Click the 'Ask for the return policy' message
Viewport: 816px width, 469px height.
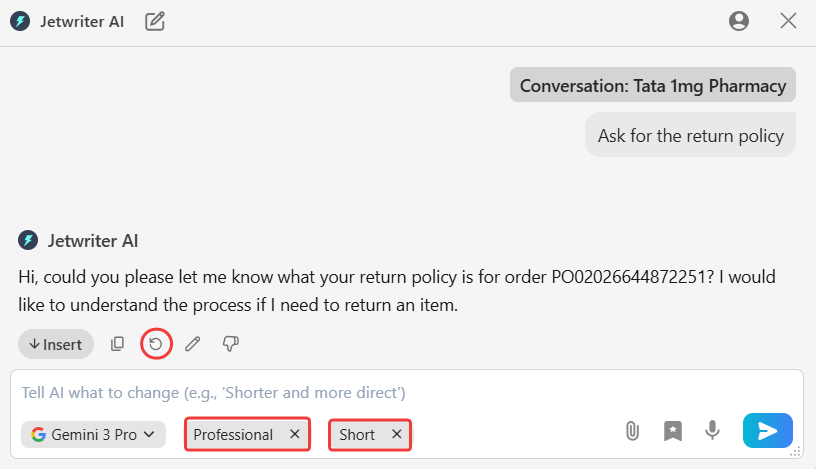pos(690,136)
